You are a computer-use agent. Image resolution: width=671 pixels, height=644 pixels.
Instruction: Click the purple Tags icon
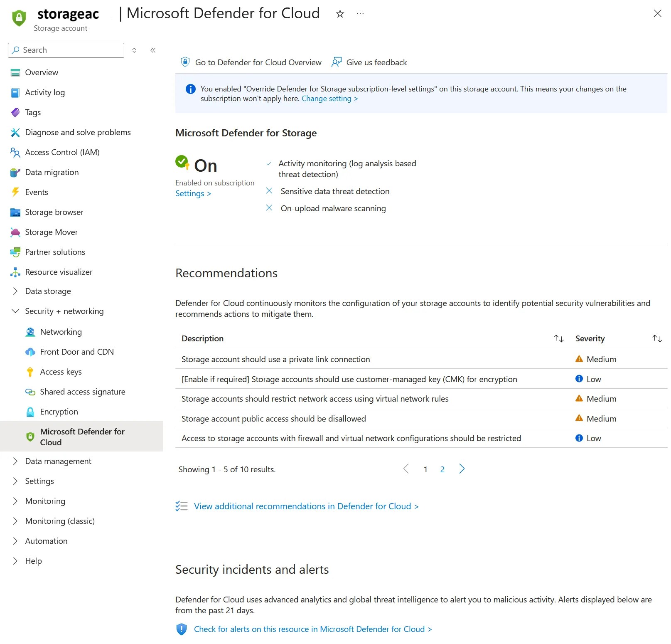15,113
